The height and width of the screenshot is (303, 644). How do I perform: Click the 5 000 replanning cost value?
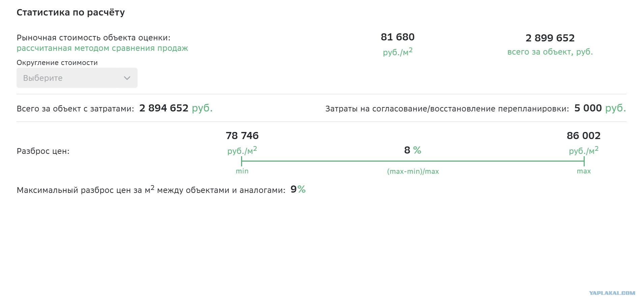(x=588, y=108)
